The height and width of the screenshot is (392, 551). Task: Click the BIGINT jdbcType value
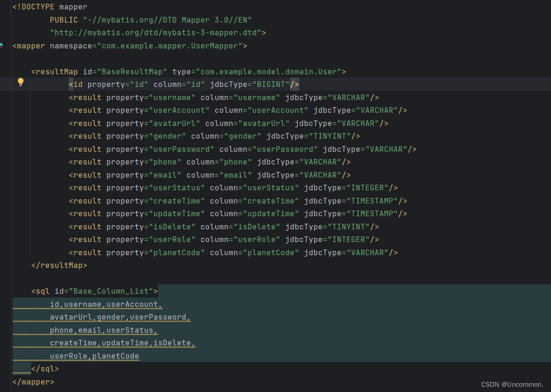tap(271, 85)
